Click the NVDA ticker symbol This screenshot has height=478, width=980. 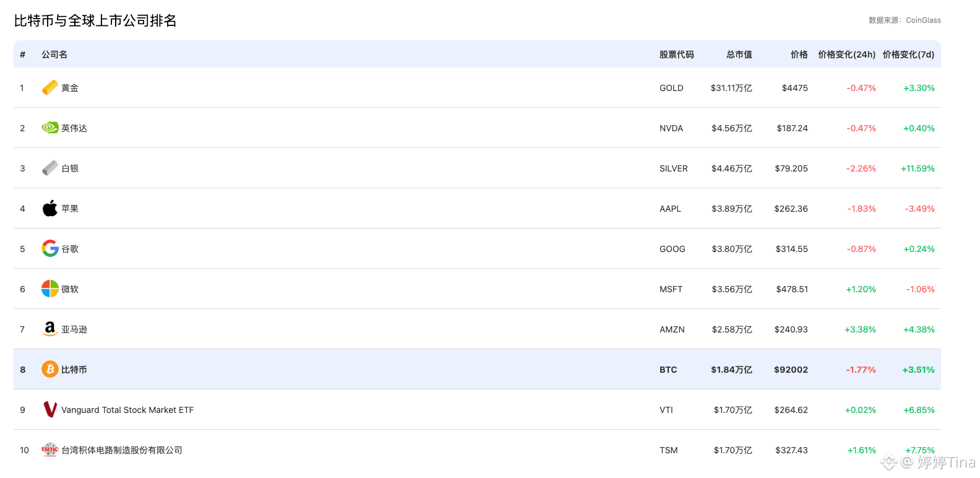coord(671,128)
